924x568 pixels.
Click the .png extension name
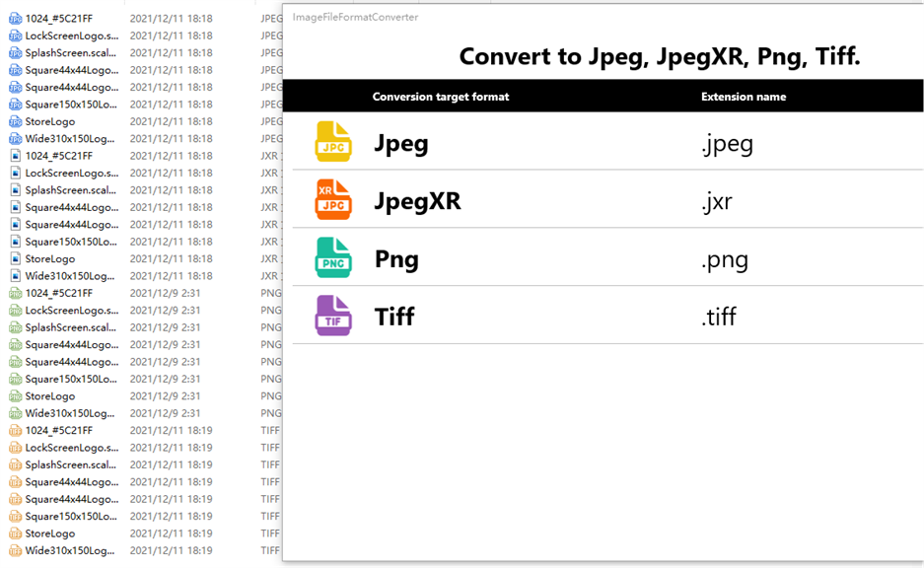[x=725, y=260]
